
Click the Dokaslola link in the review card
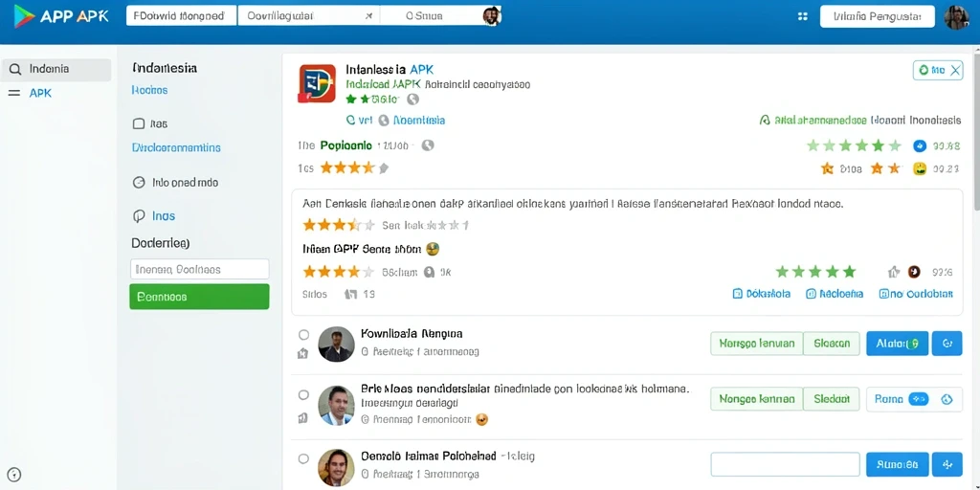(761, 294)
